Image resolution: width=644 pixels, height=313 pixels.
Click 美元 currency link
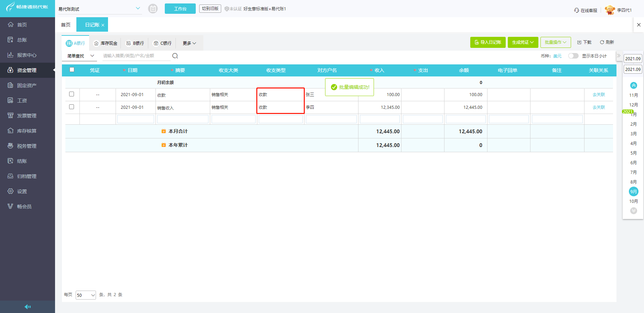point(557,56)
